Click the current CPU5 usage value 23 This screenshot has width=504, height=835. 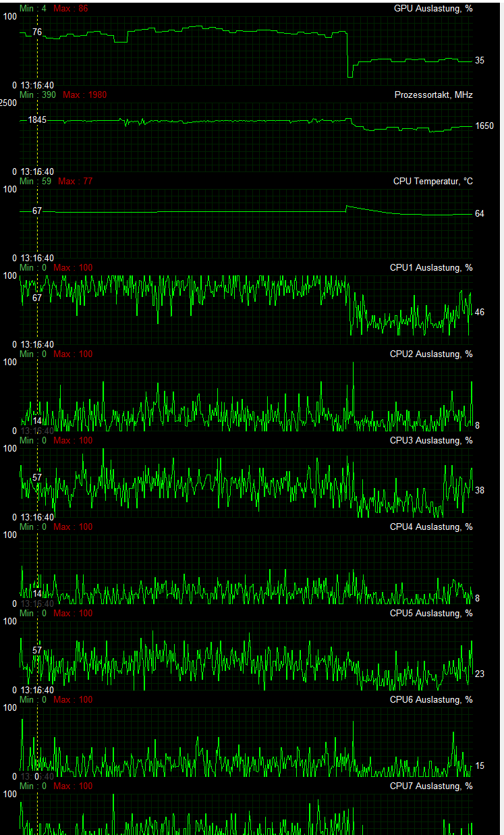click(x=479, y=674)
